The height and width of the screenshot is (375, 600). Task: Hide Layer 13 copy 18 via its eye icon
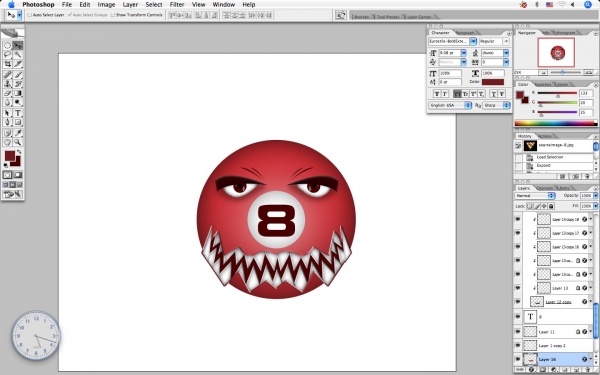[x=518, y=219]
